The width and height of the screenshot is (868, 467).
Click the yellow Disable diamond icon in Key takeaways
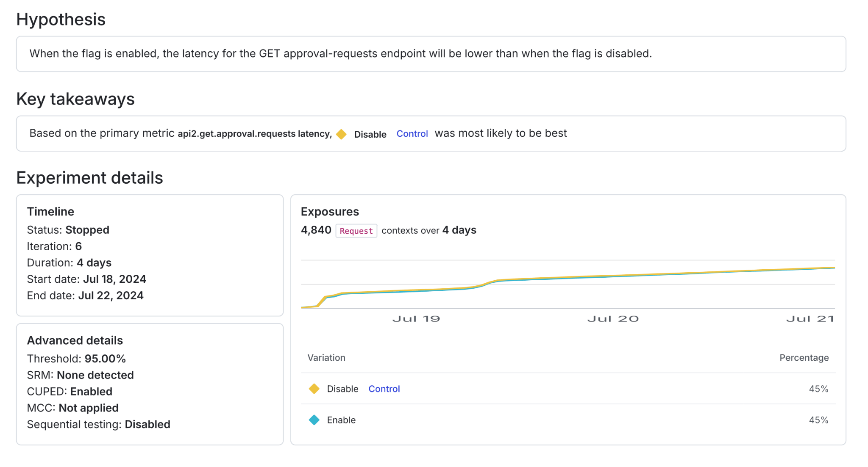click(342, 133)
